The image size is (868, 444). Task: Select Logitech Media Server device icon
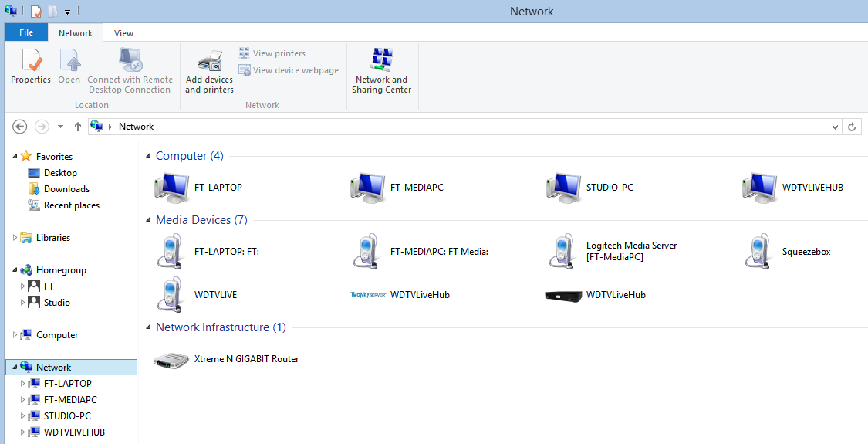point(562,252)
